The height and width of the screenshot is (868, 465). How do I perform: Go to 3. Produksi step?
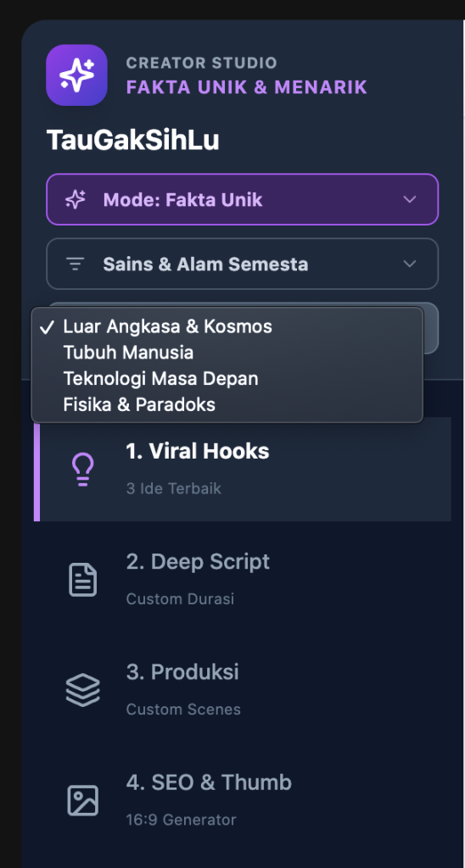242,690
